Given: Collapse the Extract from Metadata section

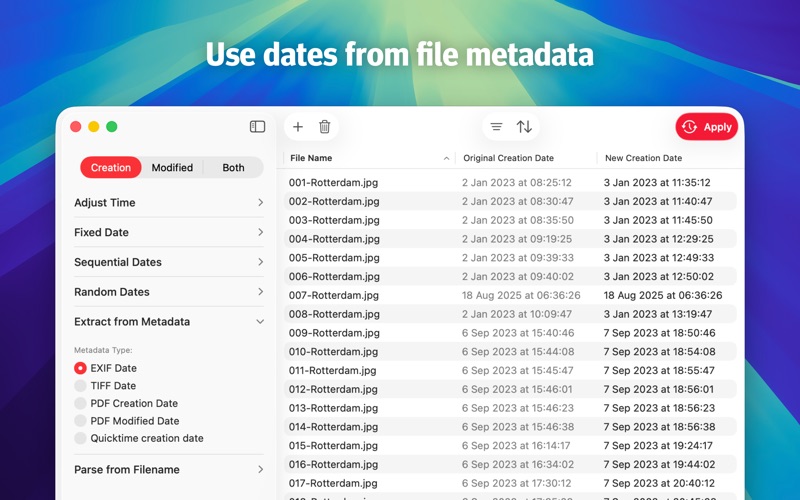Looking at the screenshot, I should pos(169,321).
